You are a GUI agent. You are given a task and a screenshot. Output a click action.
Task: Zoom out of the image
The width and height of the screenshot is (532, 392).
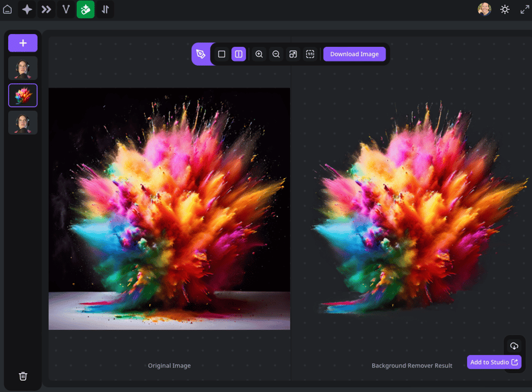point(276,54)
